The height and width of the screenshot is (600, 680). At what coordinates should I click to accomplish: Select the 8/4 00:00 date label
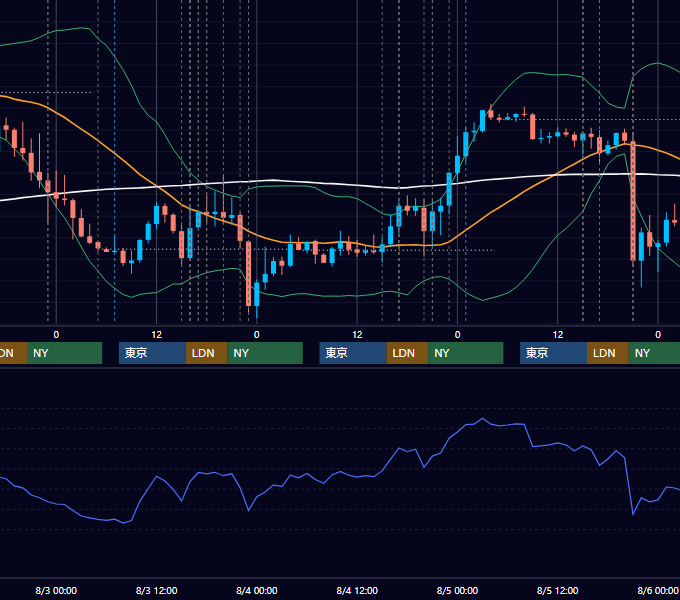coord(257,590)
